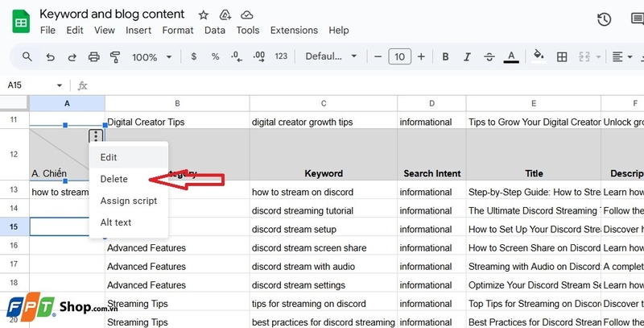Choose Edit in drawing context menu
644x328 pixels.
click(x=129, y=157)
